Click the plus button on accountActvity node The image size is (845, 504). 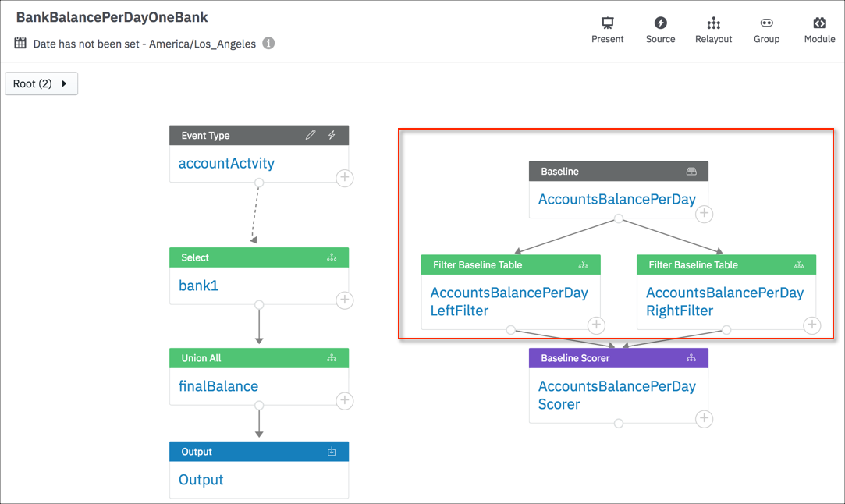(x=345, y=178)
